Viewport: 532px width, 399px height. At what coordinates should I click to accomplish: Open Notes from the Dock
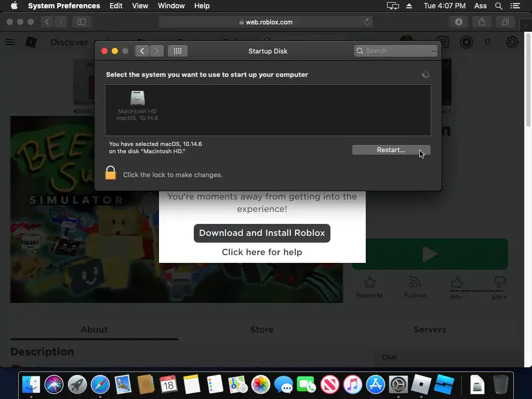[x=192, y=384]
